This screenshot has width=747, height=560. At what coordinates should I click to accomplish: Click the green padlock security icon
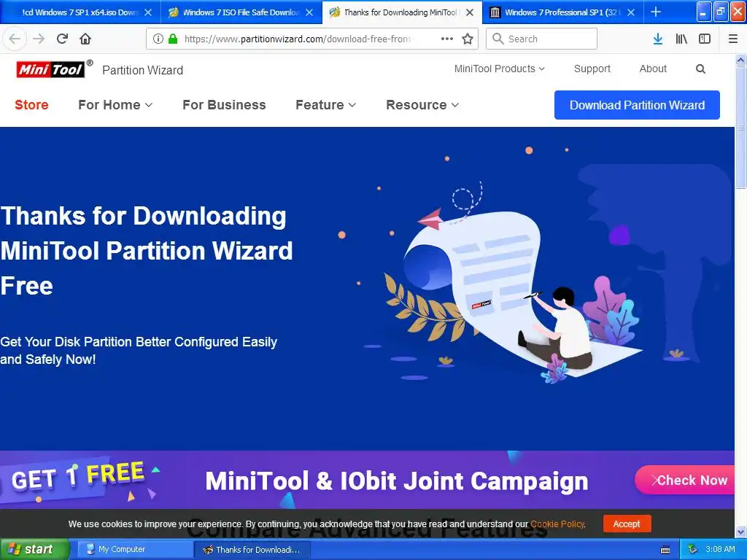pos(173,39)
